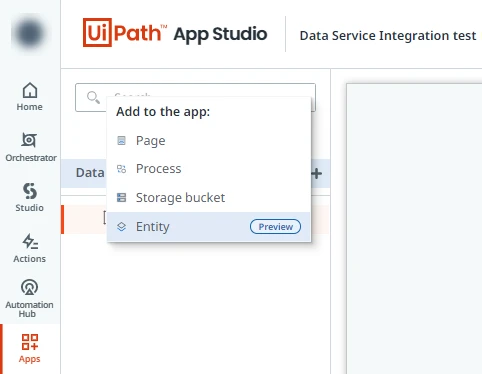Add a Process to the app
Screen dimensions: 482x374
click(209, 169)
